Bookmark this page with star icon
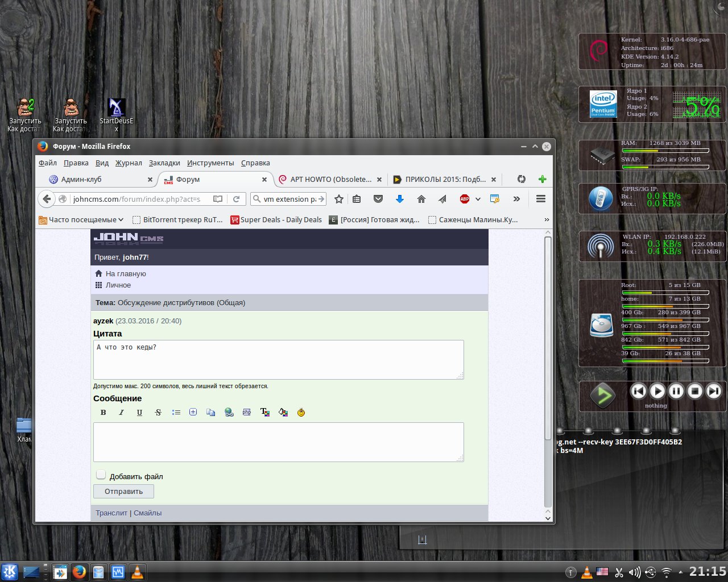728x582 pixels. pyautogui.click(x=339, y=199)
